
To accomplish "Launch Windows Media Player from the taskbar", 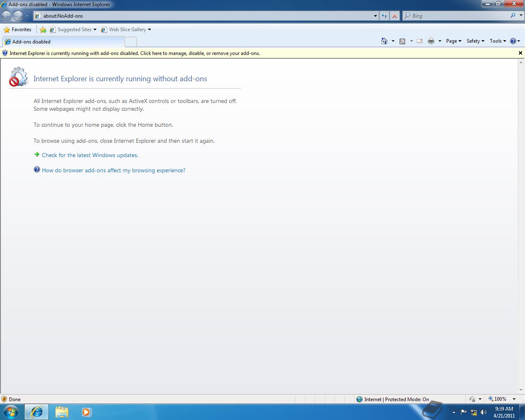I will click(x=86, y=412).
